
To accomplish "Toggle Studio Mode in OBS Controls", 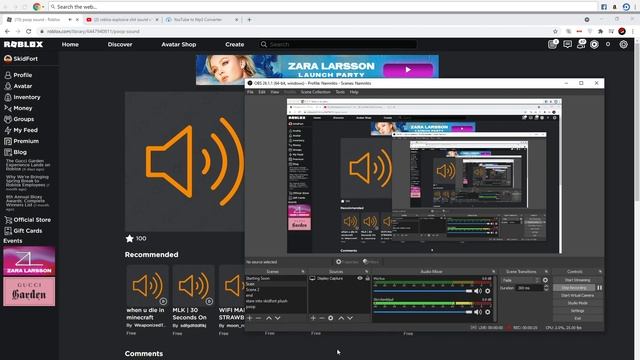I will [x=577, y=303].
